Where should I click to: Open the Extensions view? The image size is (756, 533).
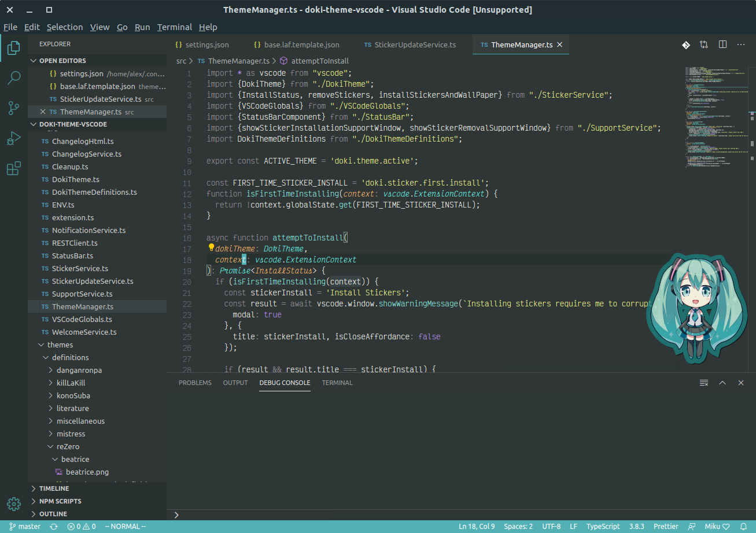(14, 168)
